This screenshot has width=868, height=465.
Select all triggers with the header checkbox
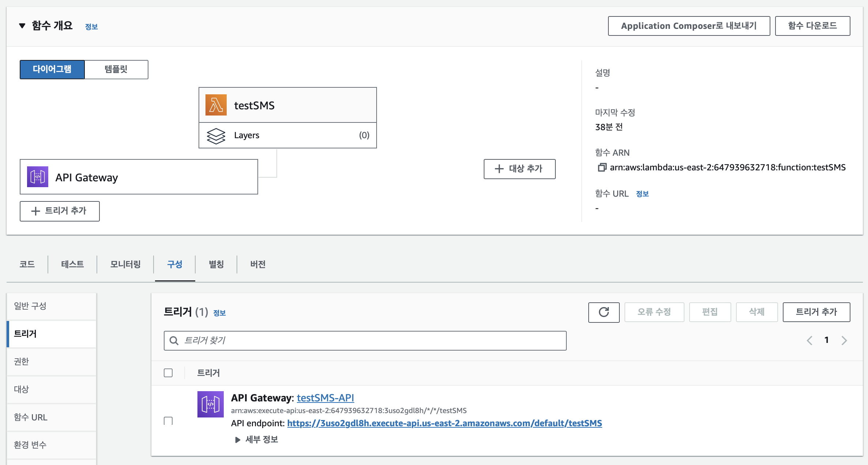click(168, 373)
